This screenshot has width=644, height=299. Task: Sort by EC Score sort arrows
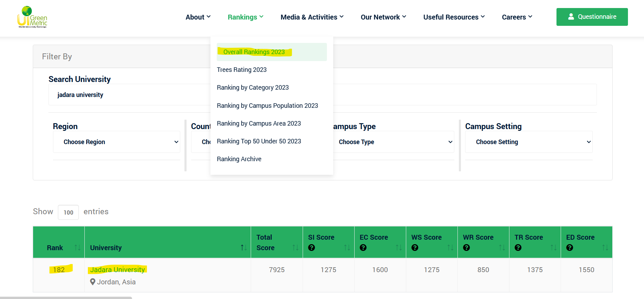(399, 248)
